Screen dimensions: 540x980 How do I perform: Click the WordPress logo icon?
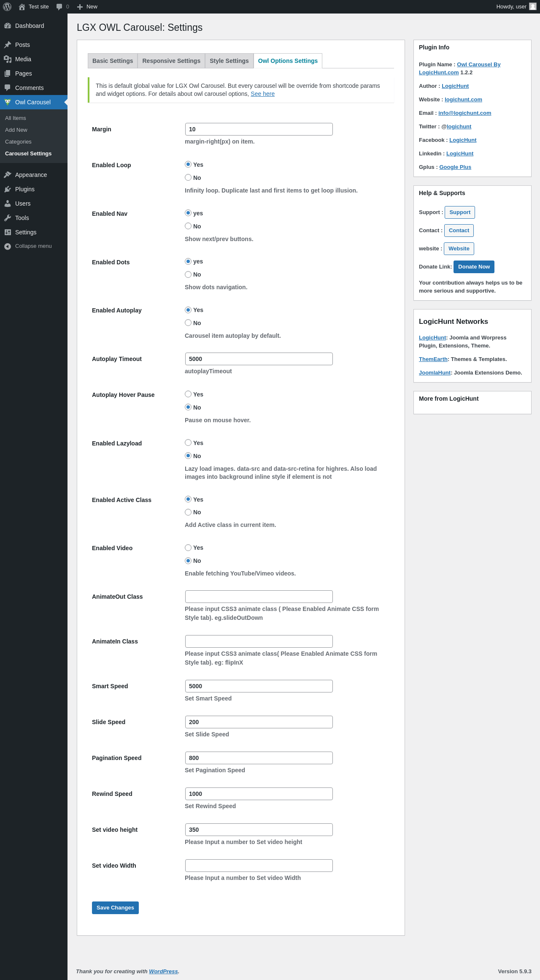click(x=7, y=7)
